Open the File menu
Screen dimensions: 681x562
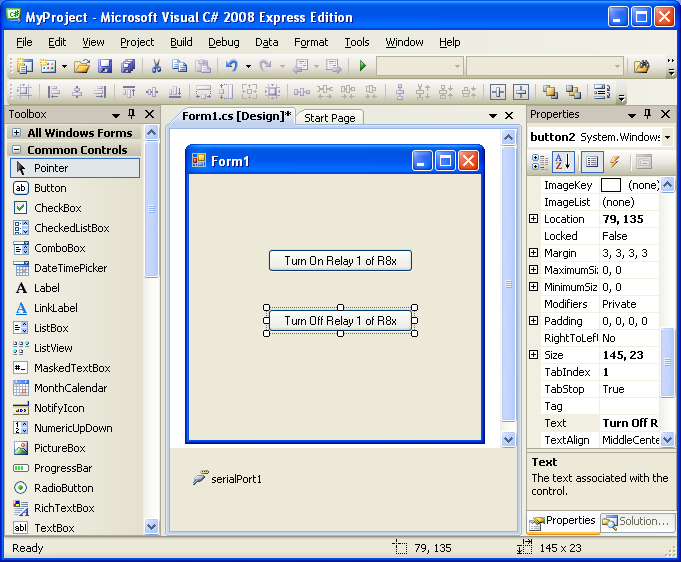click(24, 42)
